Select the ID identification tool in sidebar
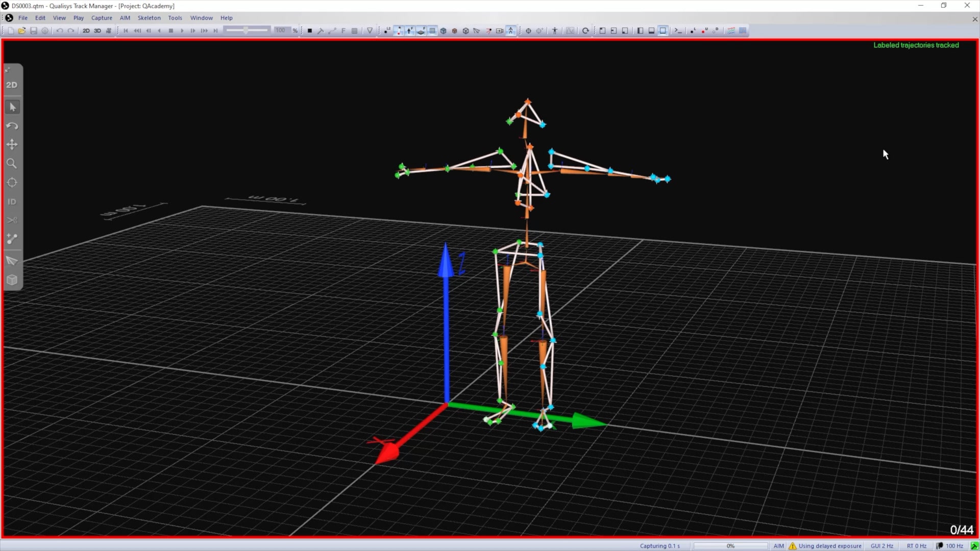980x551 pixels. [12, 201]
